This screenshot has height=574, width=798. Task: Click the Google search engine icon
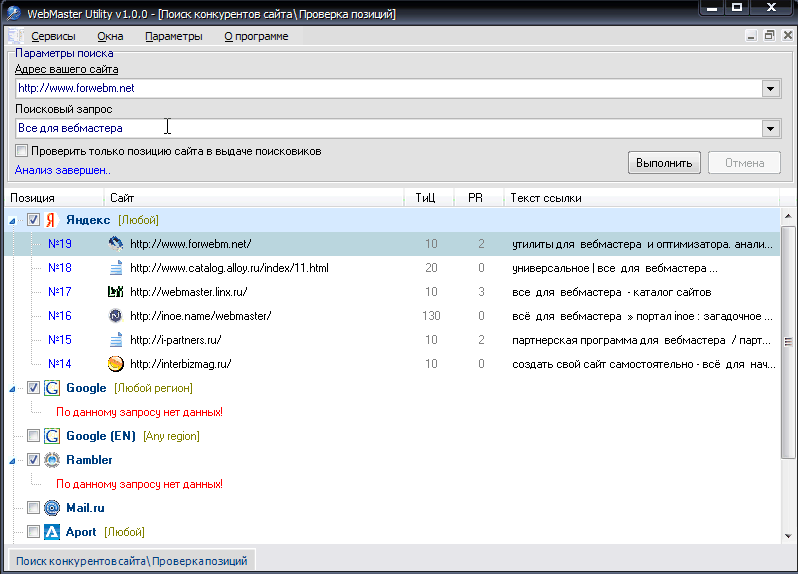[x=52, y=388]
